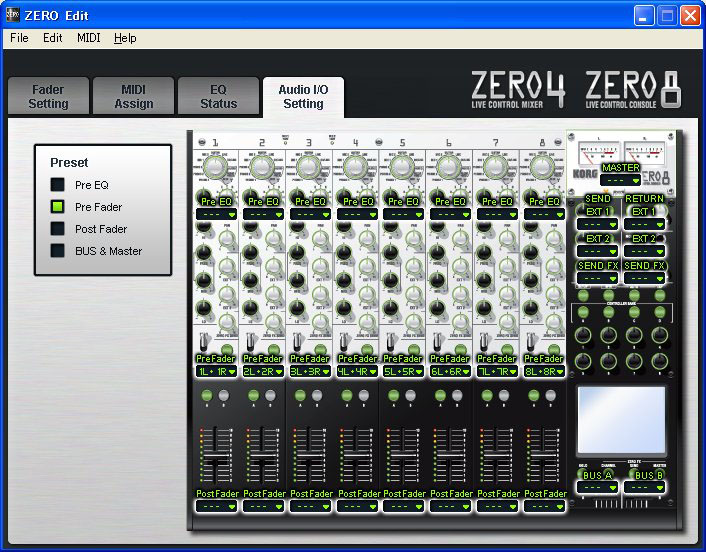The image size is (706, 552).
Task: Click the ZERO Edit title bar icon
Action: (x=13, y=15)
